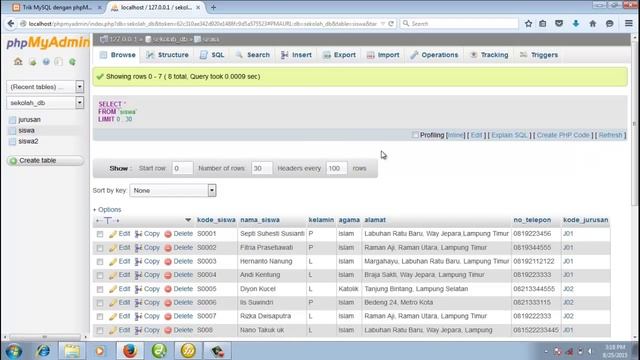Click the Create PHP Code link
640x360 pixels.
(563, 135)
